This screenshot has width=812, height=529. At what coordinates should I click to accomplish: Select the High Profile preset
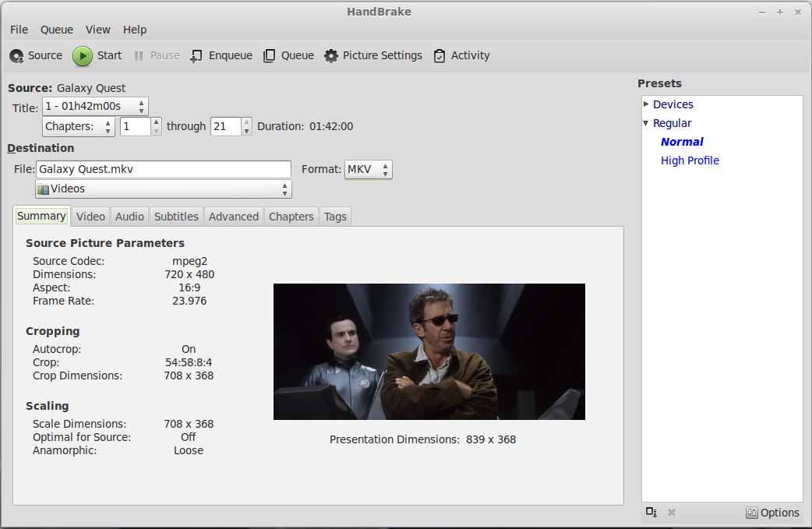tap(690, 160)
